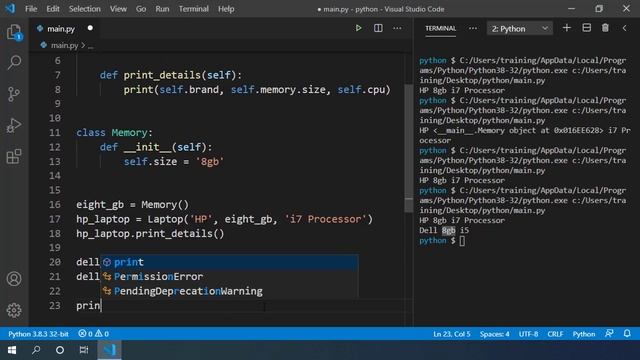Click the editor vertical scrollbar thumb
The width and height of the screenshot is (640, 360).
409,149
